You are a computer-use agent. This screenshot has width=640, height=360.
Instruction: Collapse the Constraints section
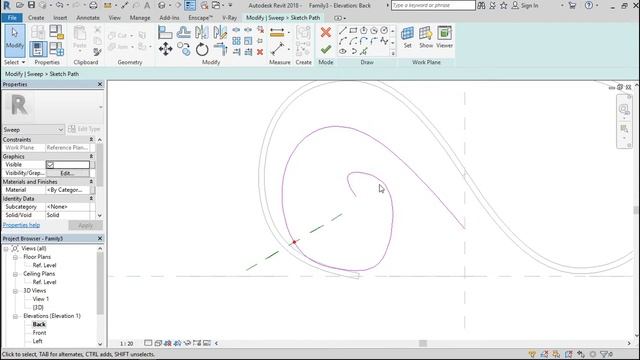(x=91, y=140)
